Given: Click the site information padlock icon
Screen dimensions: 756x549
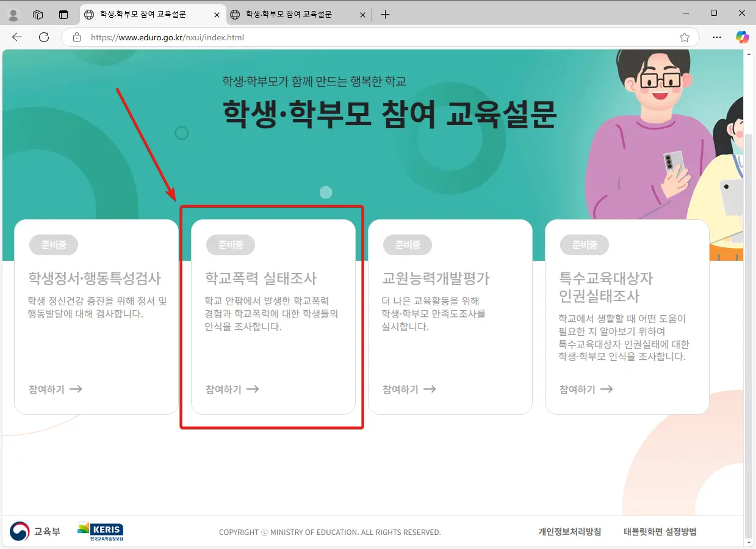Looking at the screenshot, I should pos(76,37).
